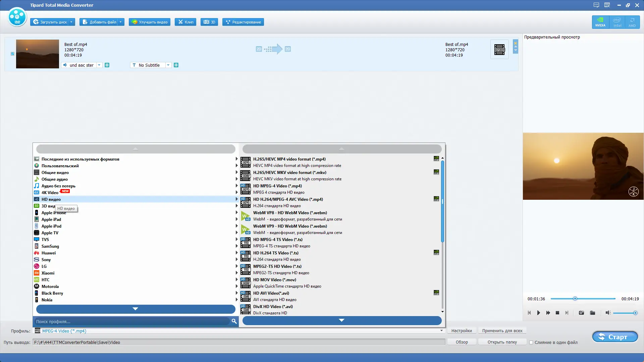This screenshot has height=362, width=644.
Task: Open the snapshot folder icon
Action: 592,313
